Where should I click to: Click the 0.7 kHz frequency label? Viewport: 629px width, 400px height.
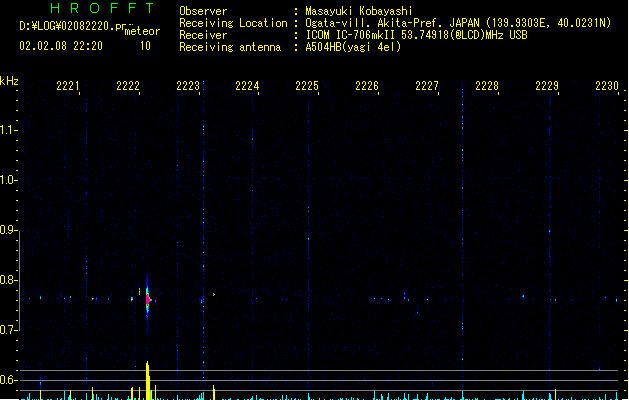7,330
